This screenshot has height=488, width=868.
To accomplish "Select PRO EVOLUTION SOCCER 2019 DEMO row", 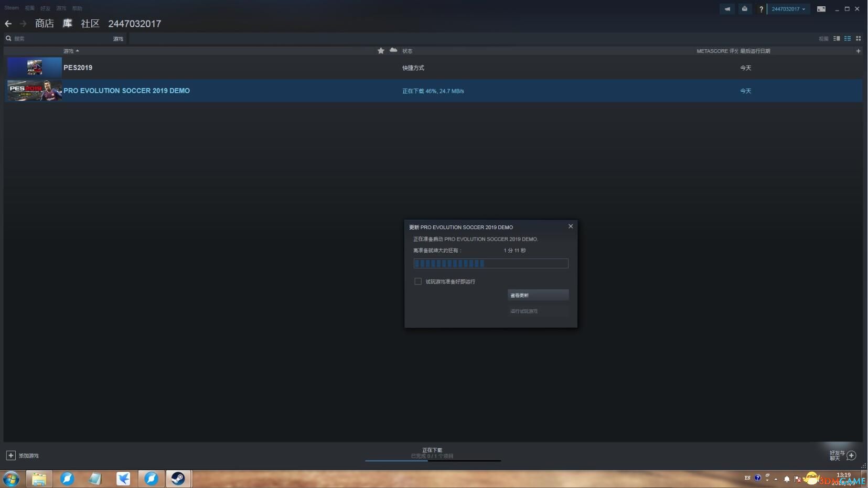I will click(x=433, y=91).
